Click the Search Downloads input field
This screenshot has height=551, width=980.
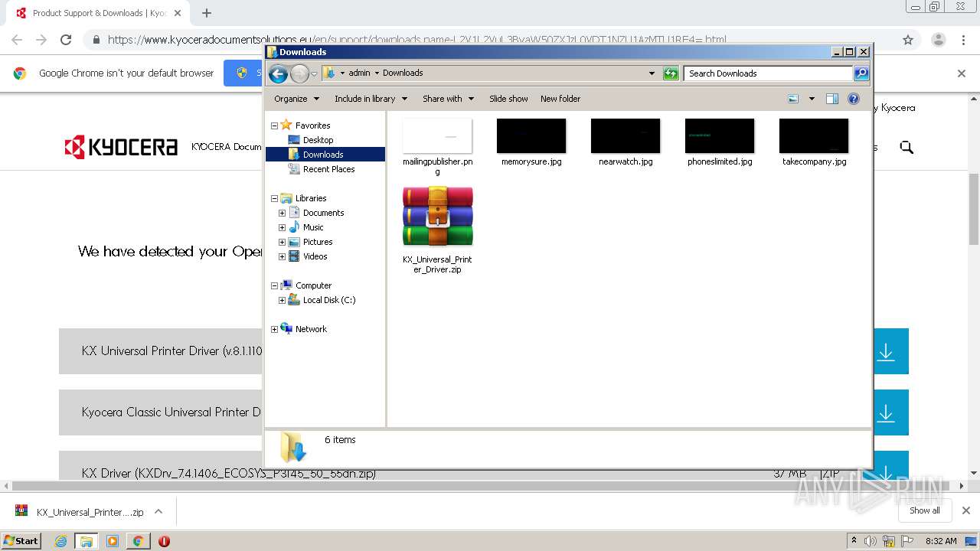pos(768,73)
